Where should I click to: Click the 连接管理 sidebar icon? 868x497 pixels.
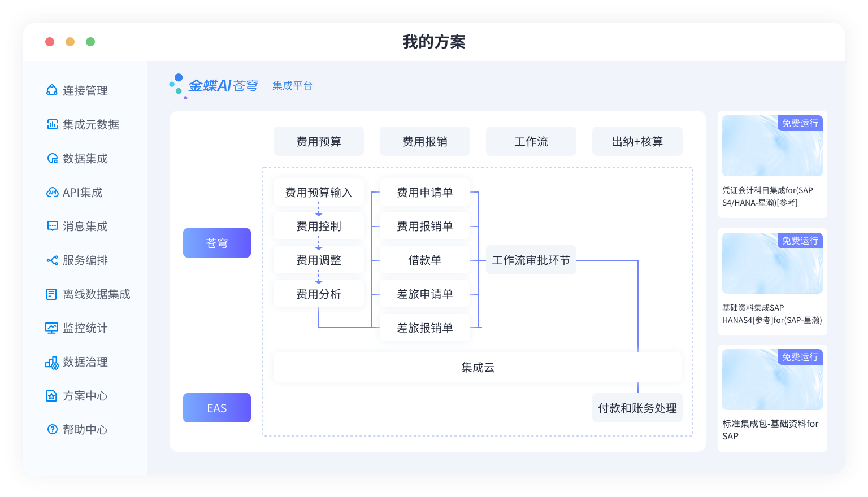point(52,90)
